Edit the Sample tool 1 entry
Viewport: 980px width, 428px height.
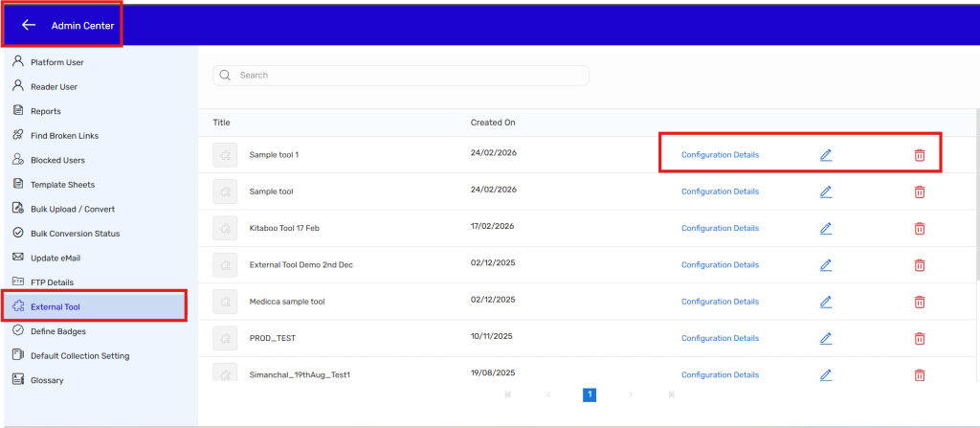tap(826, 155)
